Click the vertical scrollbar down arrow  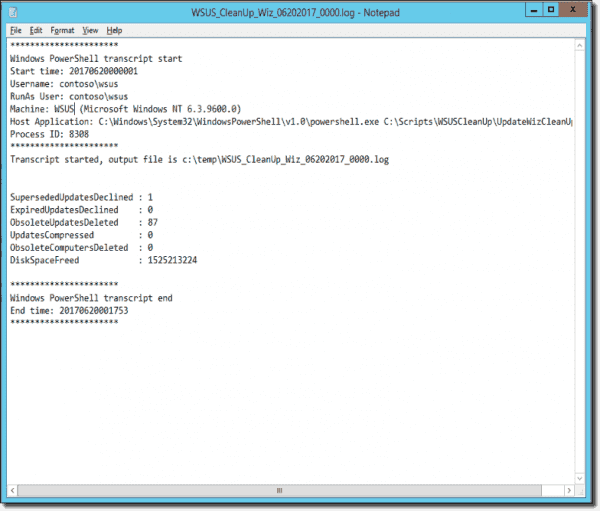click(x=580, y=478)
